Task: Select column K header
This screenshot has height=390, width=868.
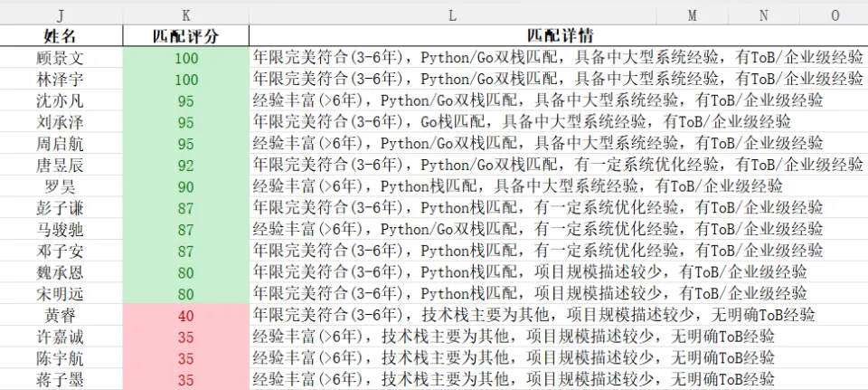Action: click(185, 14)
